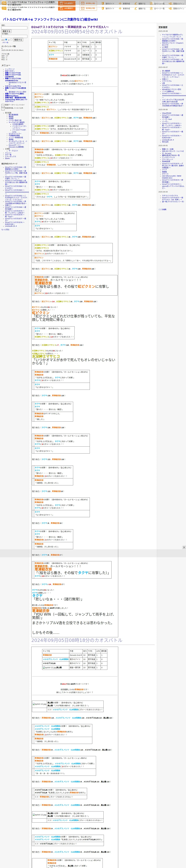Open テッカマンランス history link
The image size is (186, 868).
tap(168, 157)
